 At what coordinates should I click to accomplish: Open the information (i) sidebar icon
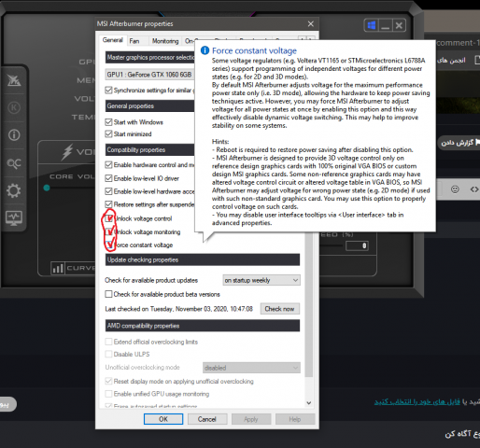[x=14, y=135]
